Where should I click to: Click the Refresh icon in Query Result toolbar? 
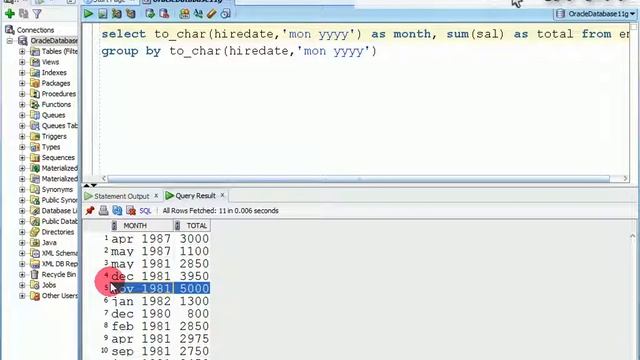[117, 211]
